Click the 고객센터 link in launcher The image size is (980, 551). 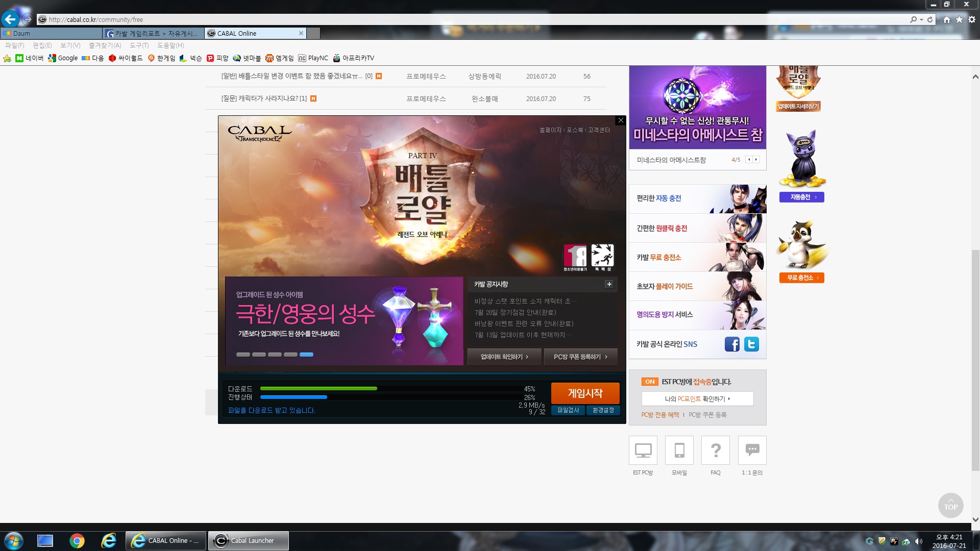[x=599, y=130]
